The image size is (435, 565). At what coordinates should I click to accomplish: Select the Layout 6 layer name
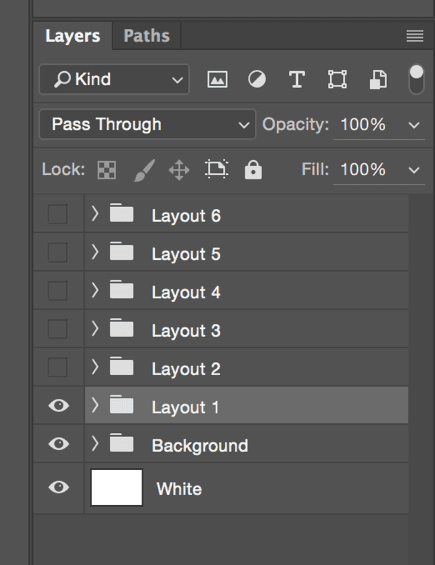(x=186, y=216)
